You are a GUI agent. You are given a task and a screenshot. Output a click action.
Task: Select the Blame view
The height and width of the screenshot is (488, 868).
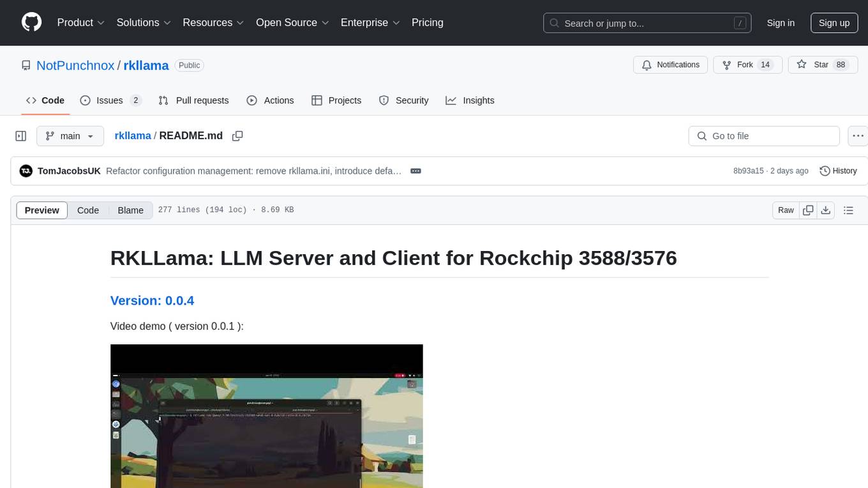click(131, 210)
